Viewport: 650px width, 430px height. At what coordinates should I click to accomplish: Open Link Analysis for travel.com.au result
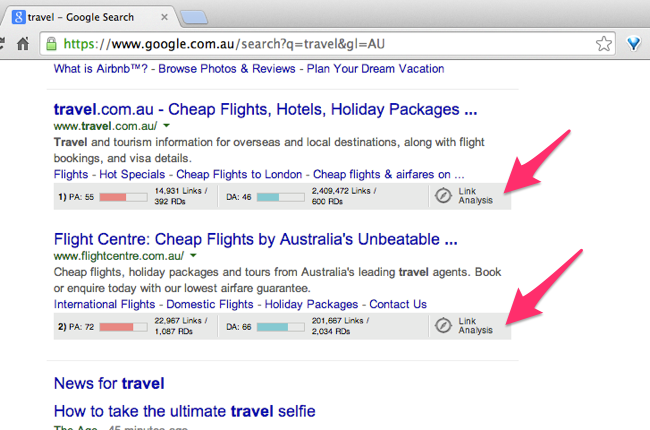[468, 197]
